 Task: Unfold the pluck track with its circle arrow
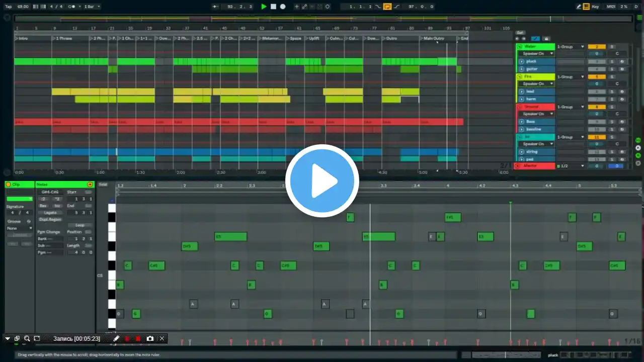(x=522, y=61)
